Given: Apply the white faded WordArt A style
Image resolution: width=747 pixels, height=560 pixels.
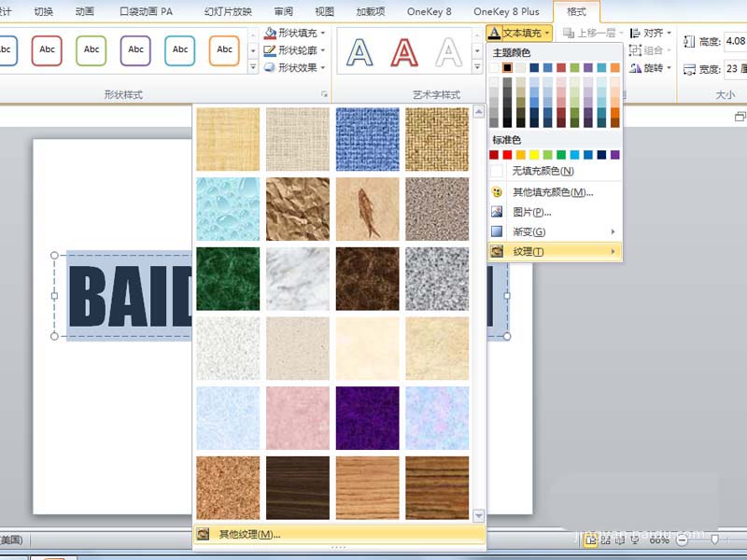Looking at the screenshot, I should 448,52.
